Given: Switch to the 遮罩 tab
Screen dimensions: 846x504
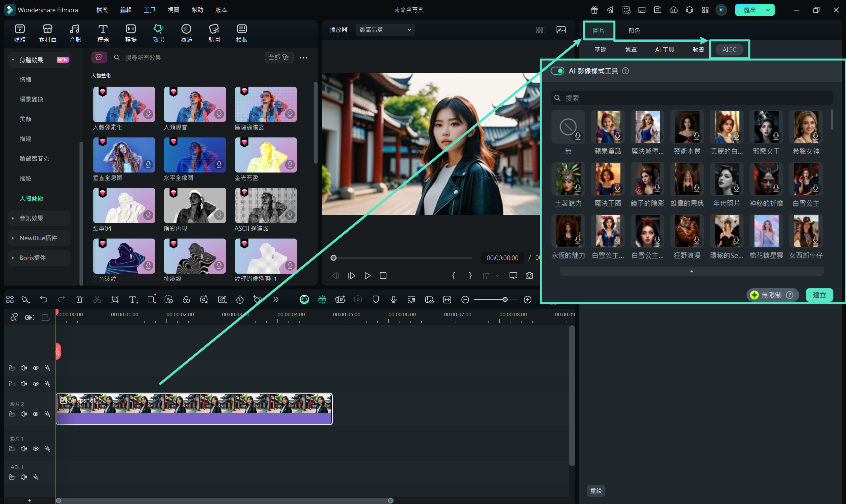Looking at the screenshot, I should tap(631, 50).
